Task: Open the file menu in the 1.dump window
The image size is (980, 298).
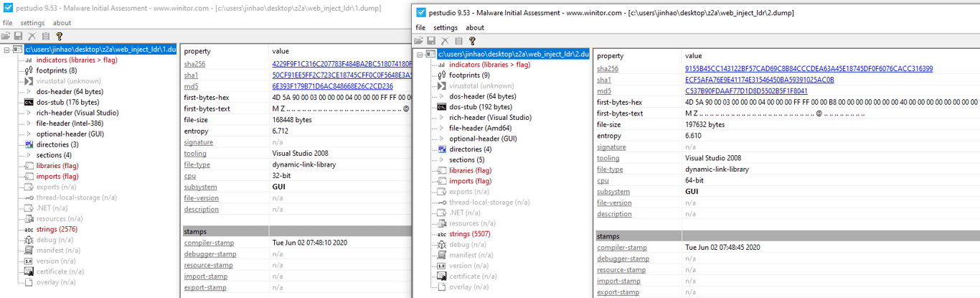Action: (x=8, y=23)
